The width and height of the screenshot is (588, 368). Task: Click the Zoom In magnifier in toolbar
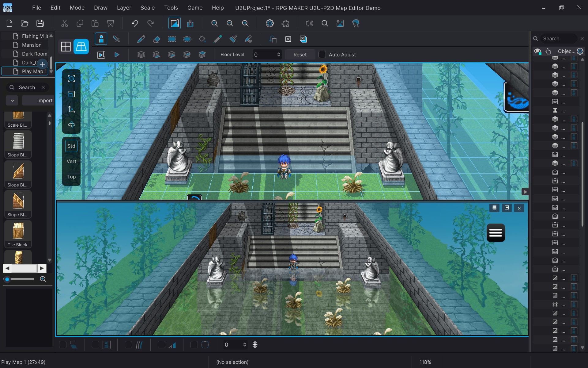pyautogui.click(x=214, y=23)
